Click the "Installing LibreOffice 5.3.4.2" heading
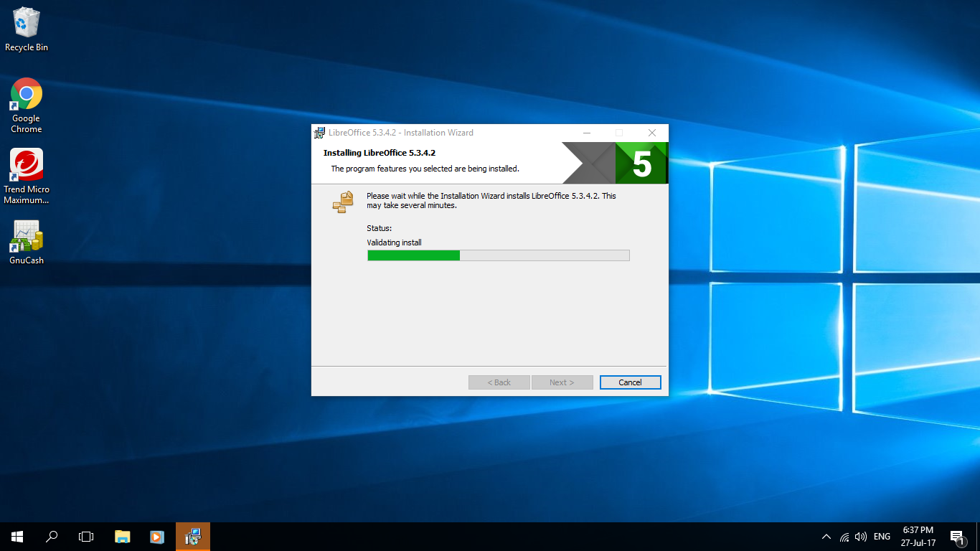Viewport: 980px width, 551px height. [380, 153]
